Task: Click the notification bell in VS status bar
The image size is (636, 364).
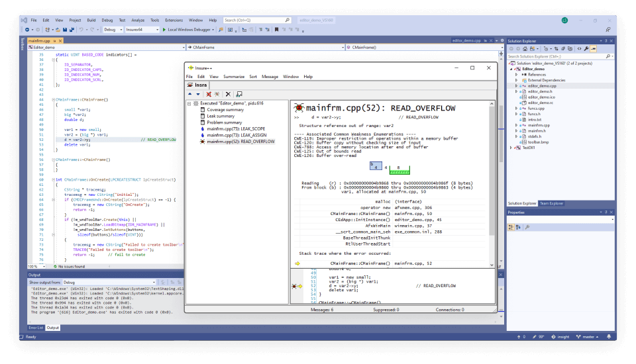Action: [x=608, y=336]
